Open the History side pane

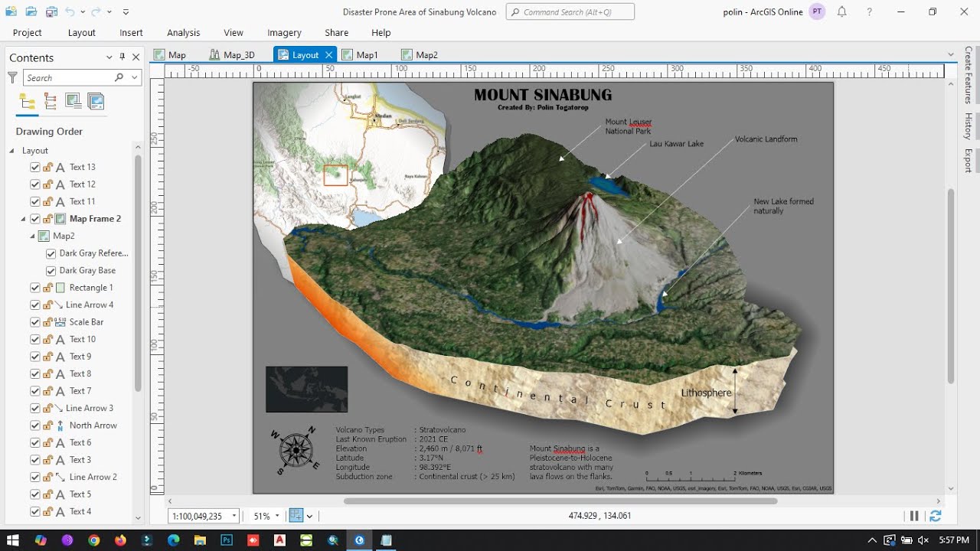coord(969,126)
